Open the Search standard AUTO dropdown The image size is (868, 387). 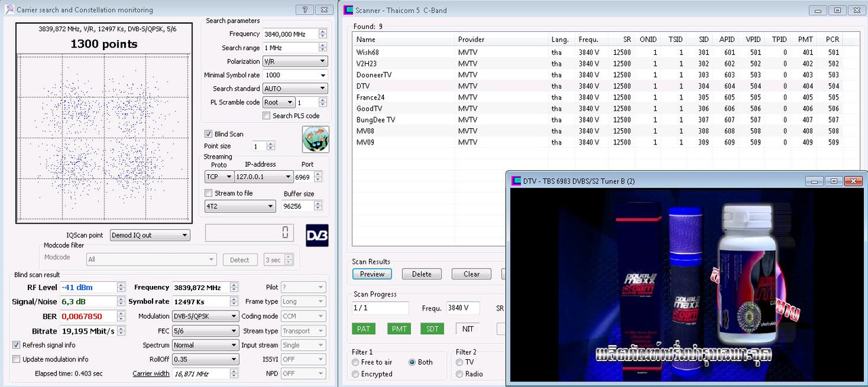pyautogui.click(x=295, y=89)
